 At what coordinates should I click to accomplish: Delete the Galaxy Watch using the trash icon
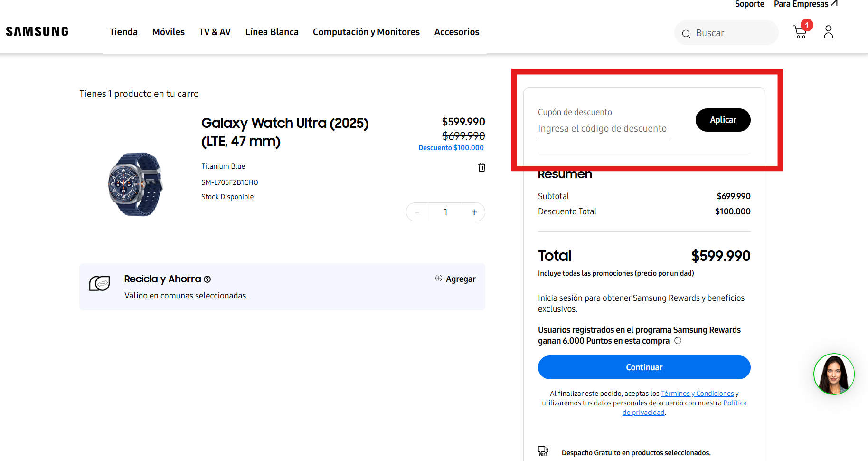point(481,167)
